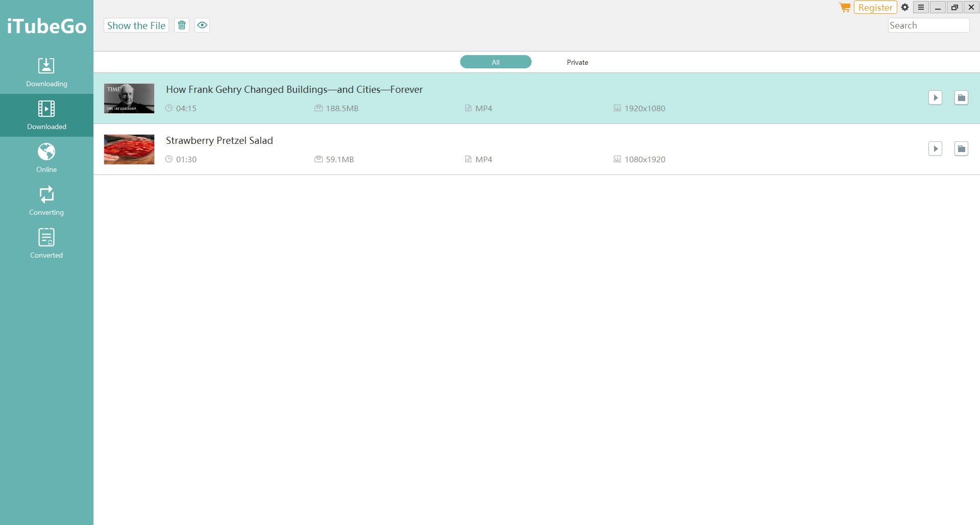Open the Converting section
The width and height of the screenshot is (980, 525).
click(46, 201)
